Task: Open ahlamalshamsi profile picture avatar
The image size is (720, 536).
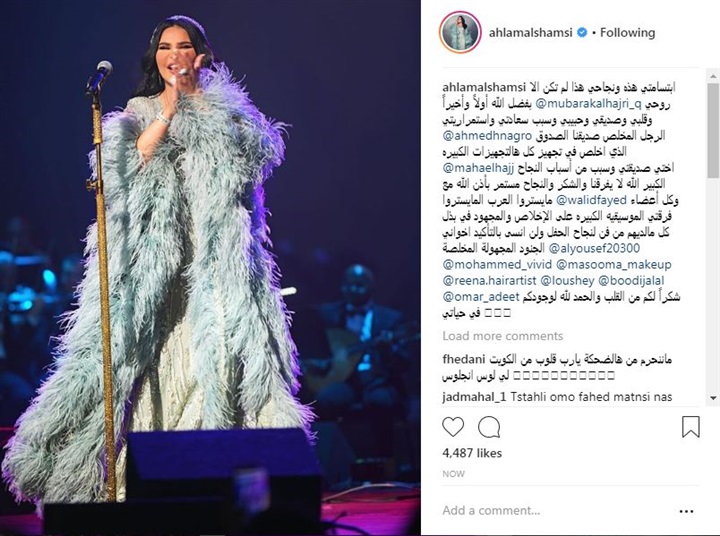Action: click(460, 33)
